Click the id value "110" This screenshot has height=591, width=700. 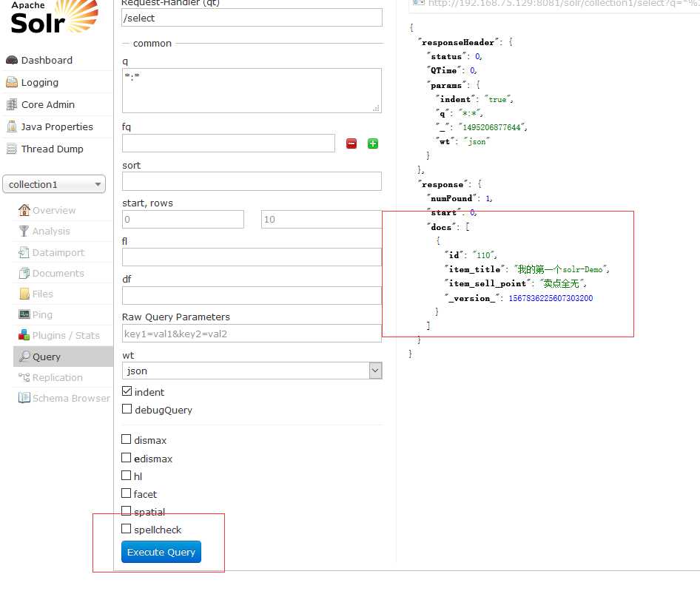[x=483, y=255]
